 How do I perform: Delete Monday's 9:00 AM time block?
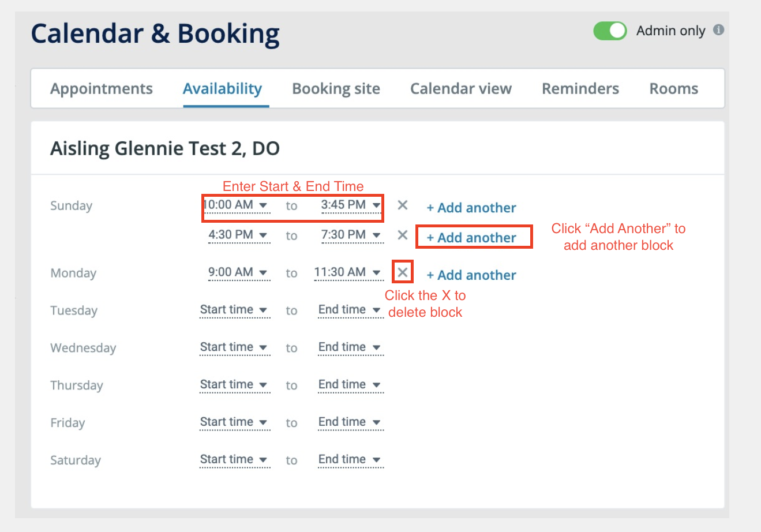coord(403,272)
